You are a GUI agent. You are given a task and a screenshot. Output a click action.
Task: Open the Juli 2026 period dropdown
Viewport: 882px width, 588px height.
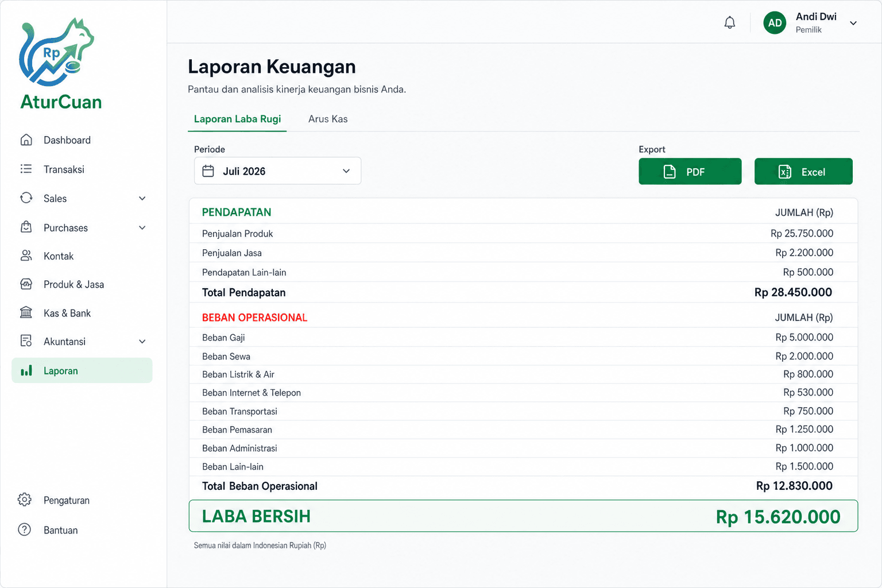point(277,171)
